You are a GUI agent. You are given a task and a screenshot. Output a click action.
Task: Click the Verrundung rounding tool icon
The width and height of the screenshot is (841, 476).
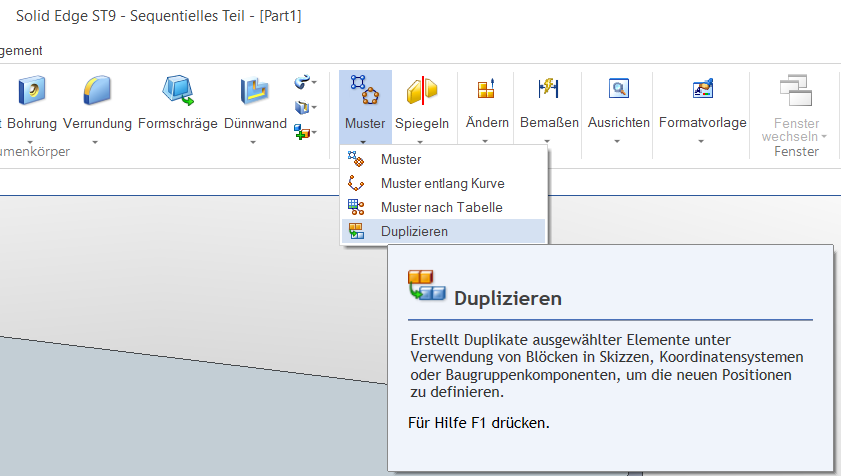97,90
